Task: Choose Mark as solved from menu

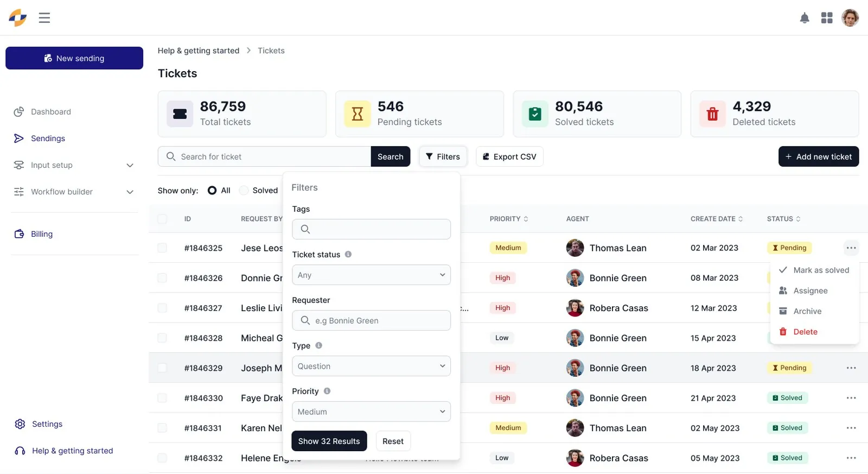Action: coord(814,270)
